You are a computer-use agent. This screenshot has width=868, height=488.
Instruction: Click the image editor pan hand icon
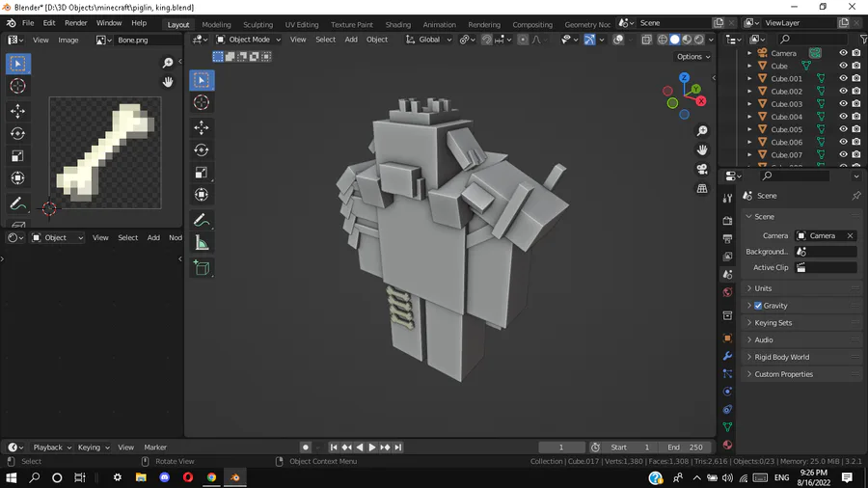tap(168, 82)
